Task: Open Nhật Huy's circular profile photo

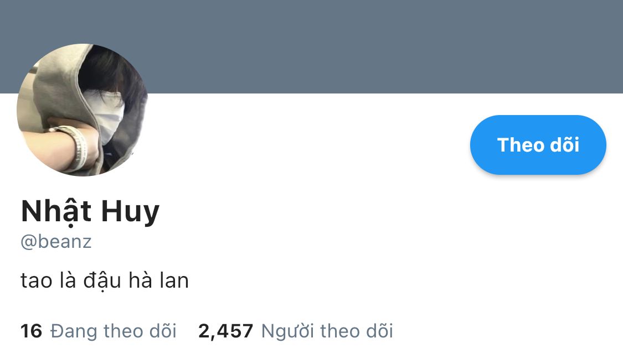Action: (x=83, y=110)
